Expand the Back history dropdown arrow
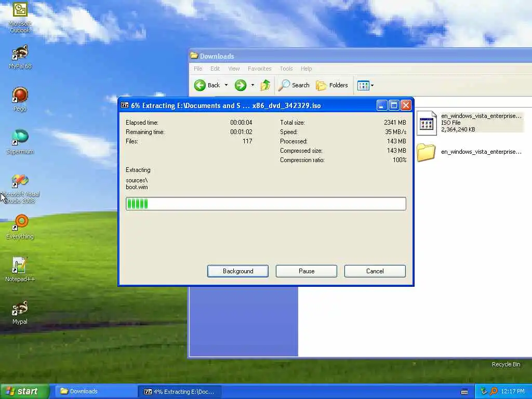Screen dimensions: 532x399 coord(227,85)
